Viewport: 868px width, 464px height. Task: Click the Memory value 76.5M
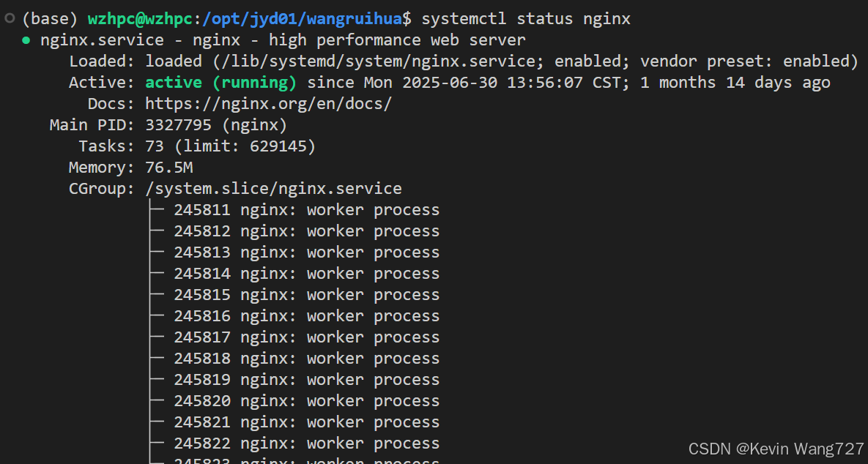tap(169, 168)
